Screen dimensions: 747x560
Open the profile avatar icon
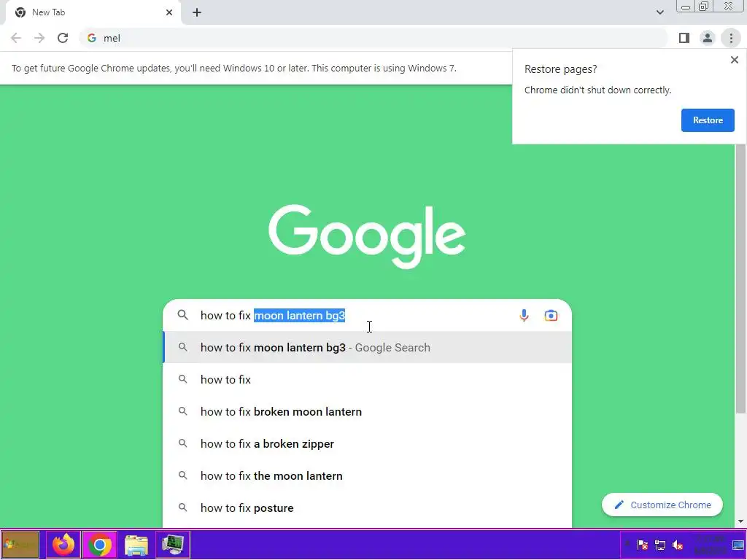click(x=708, y=38)
